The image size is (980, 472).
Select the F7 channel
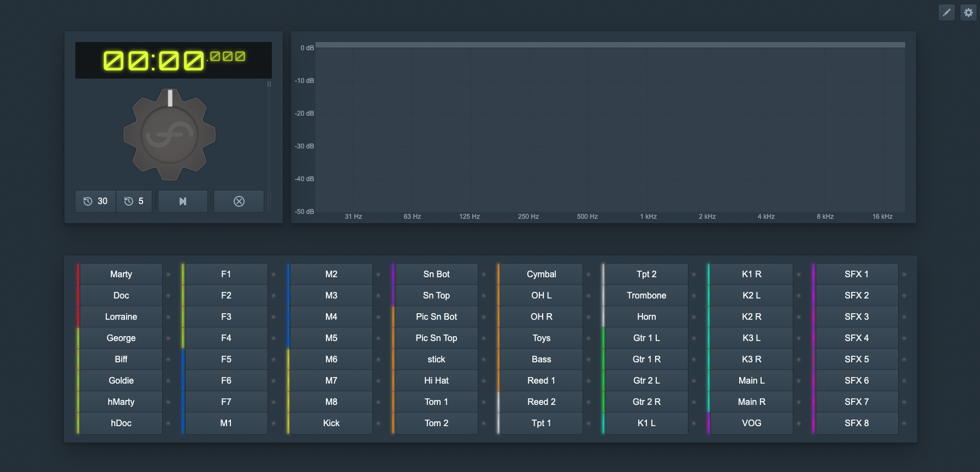(226, 402)
